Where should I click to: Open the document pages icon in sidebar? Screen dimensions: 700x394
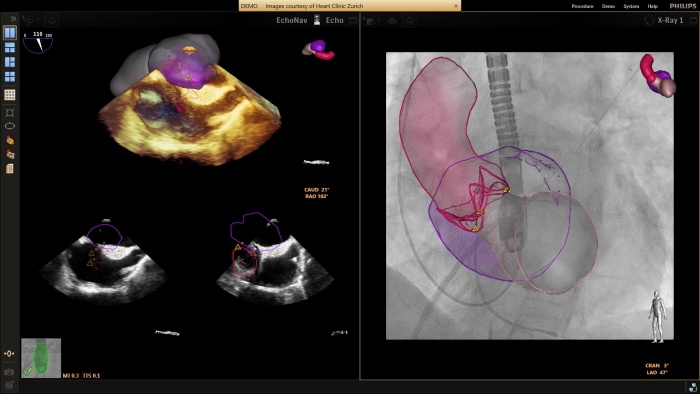(10, 169)
